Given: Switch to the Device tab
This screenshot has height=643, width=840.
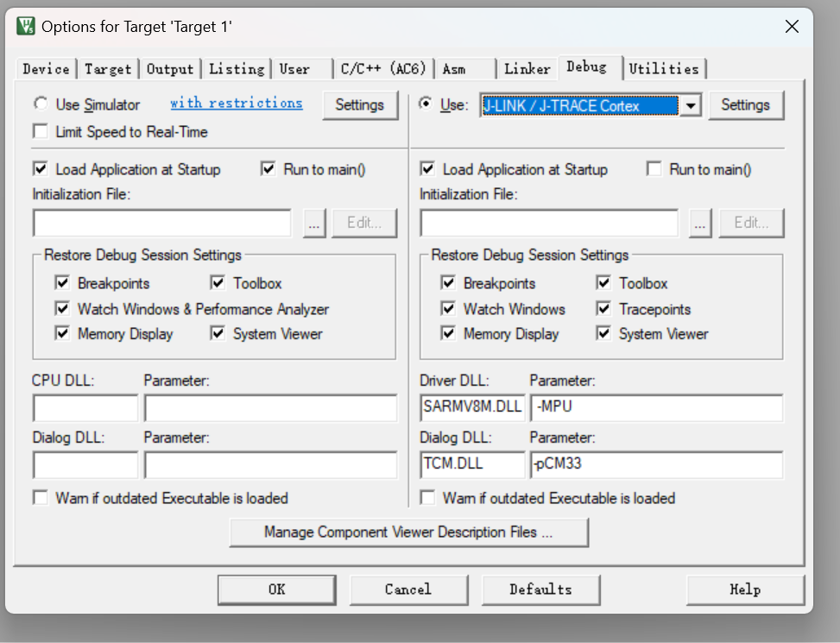Looking at the screenshot, I should pos(46,69).
